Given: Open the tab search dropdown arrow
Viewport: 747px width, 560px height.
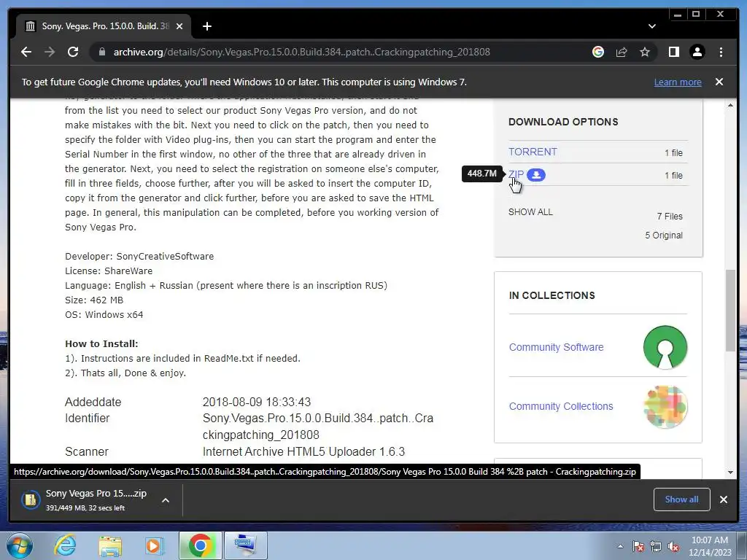Looking at the screenshot, I should click(x=652, y=26).
